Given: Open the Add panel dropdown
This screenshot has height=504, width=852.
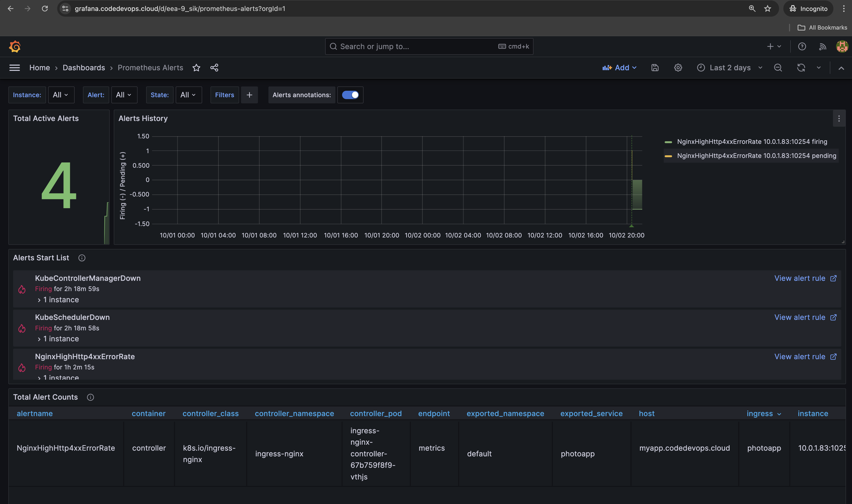Looking at the screenshot, I should pos(619,68).
